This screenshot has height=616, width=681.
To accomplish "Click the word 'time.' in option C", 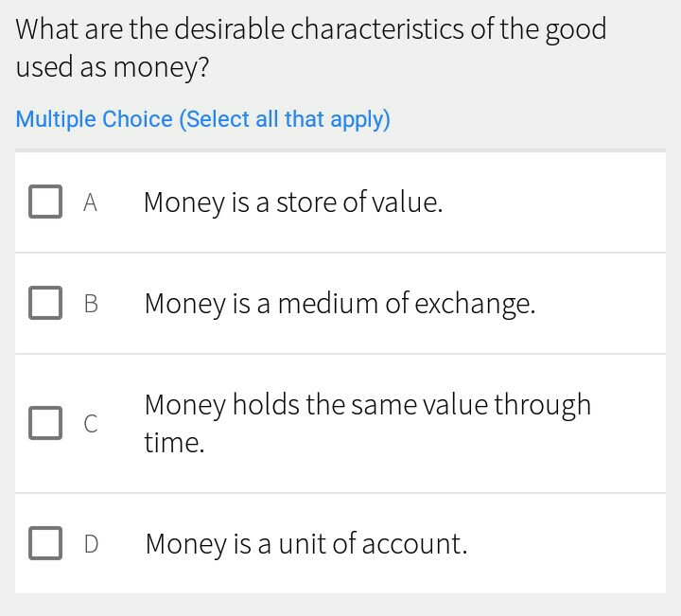I will 174,442.
